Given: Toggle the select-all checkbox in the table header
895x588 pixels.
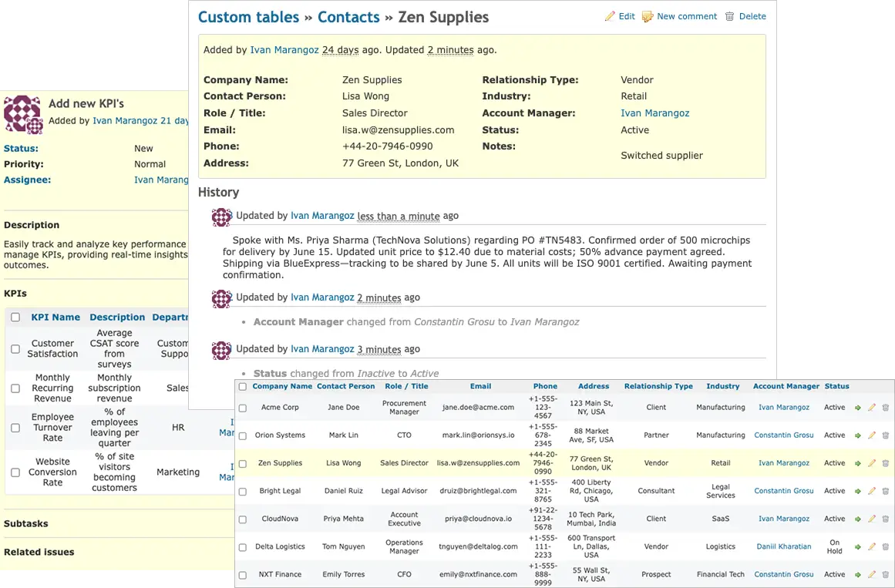Looking at the screenshot, I should [242, 386].
